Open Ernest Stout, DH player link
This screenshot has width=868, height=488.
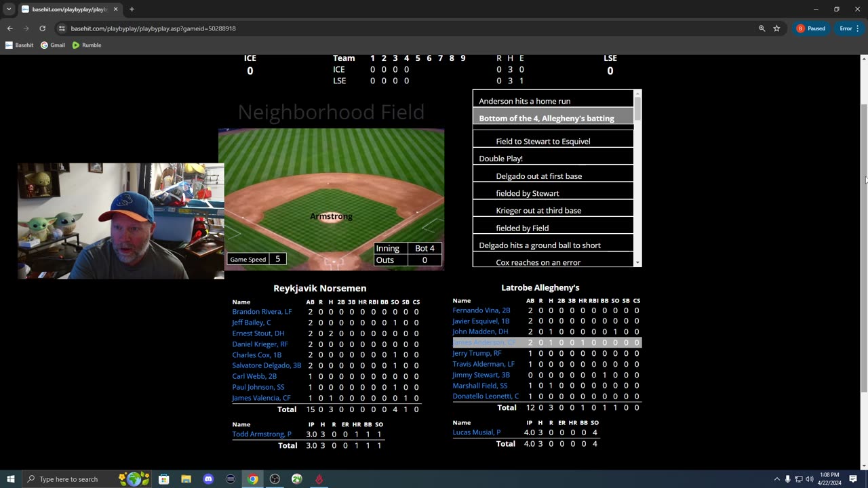[x=258, y=333]
